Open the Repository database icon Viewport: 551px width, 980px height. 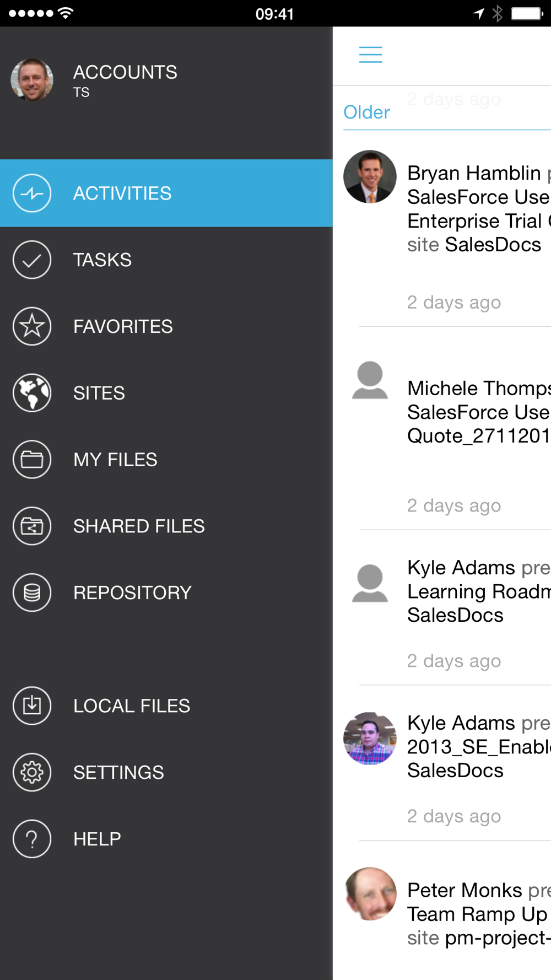pyautogui.click(x=32, y=593)
